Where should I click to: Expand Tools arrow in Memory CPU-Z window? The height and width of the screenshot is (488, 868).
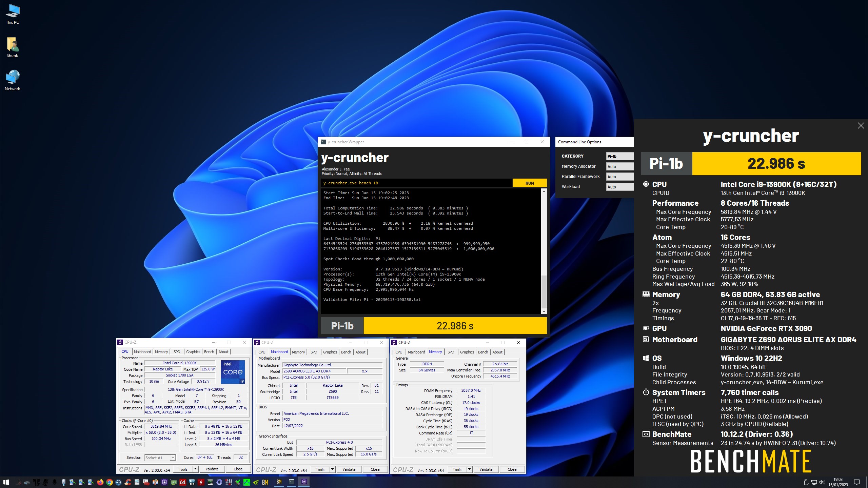point(469,469)
